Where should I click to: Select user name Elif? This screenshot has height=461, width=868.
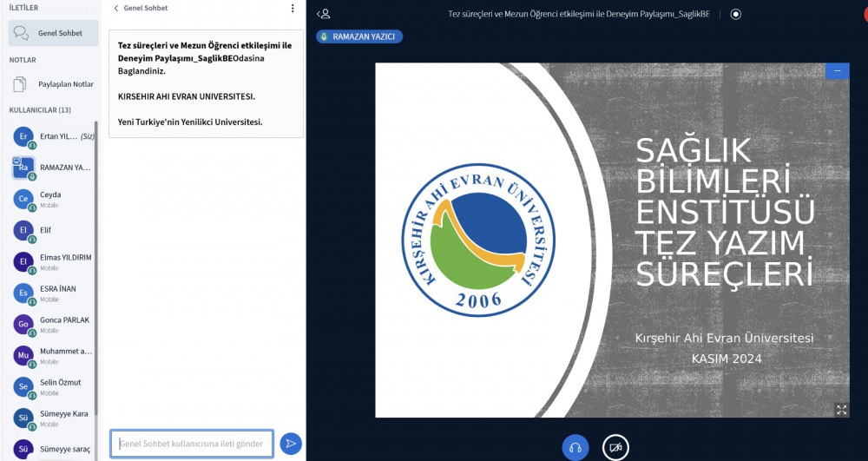click(45, 230)
